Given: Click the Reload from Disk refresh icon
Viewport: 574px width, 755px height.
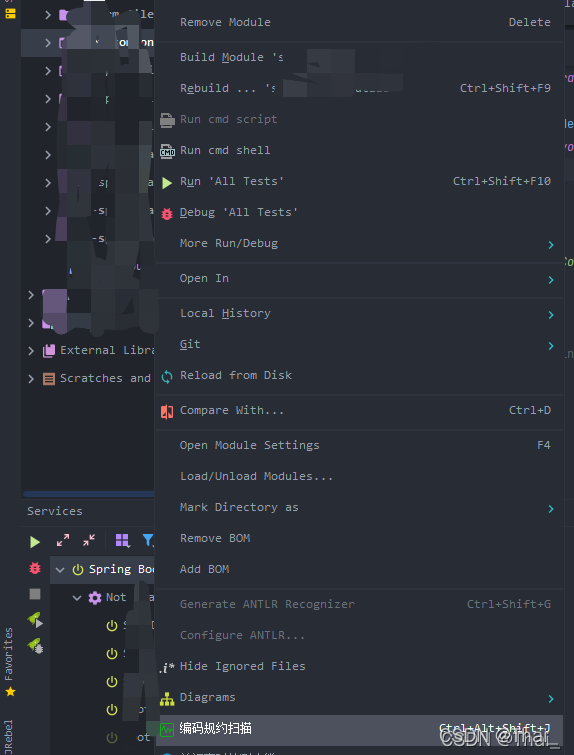Looking at the screenshot, I should coord(167,377).
